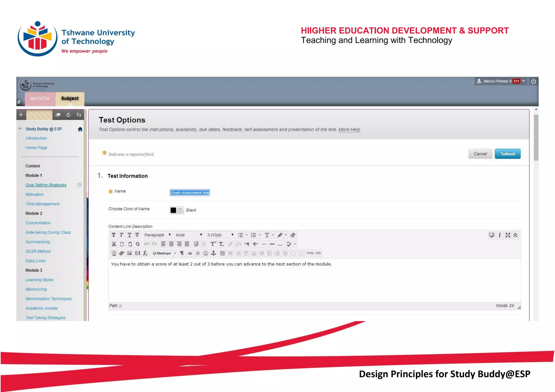Open the Arial font dropdown
This screenshot has width=555, height=392.
click(189, 235)
